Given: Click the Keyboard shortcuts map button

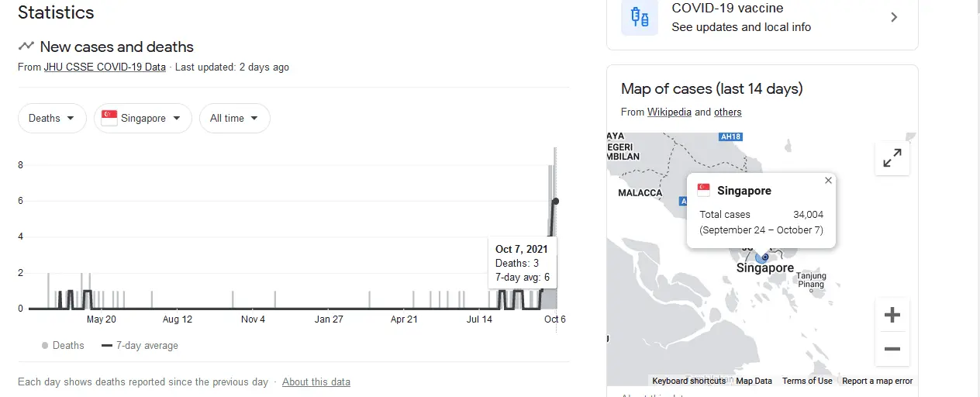Looking at the screenshot, I should [x=688, y=381].
